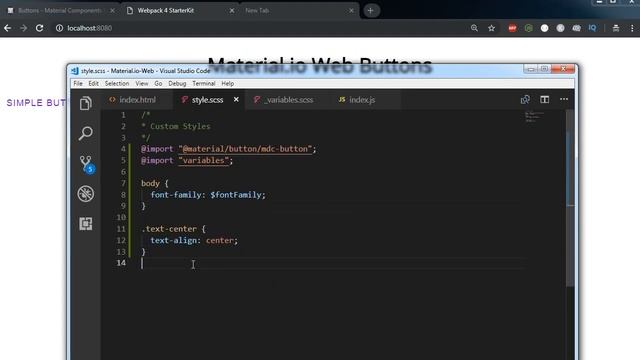Go forward in Chrome browser
This screenshot has width=640, height=360.
pos(23,28)
